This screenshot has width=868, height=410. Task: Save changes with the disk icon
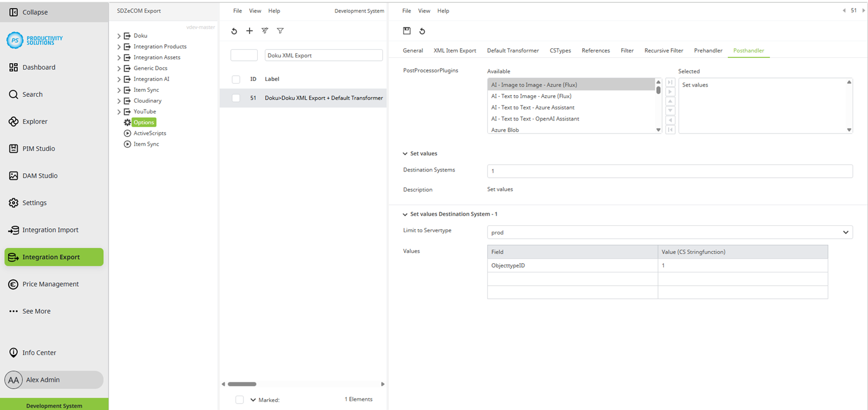tap(408, 32)
